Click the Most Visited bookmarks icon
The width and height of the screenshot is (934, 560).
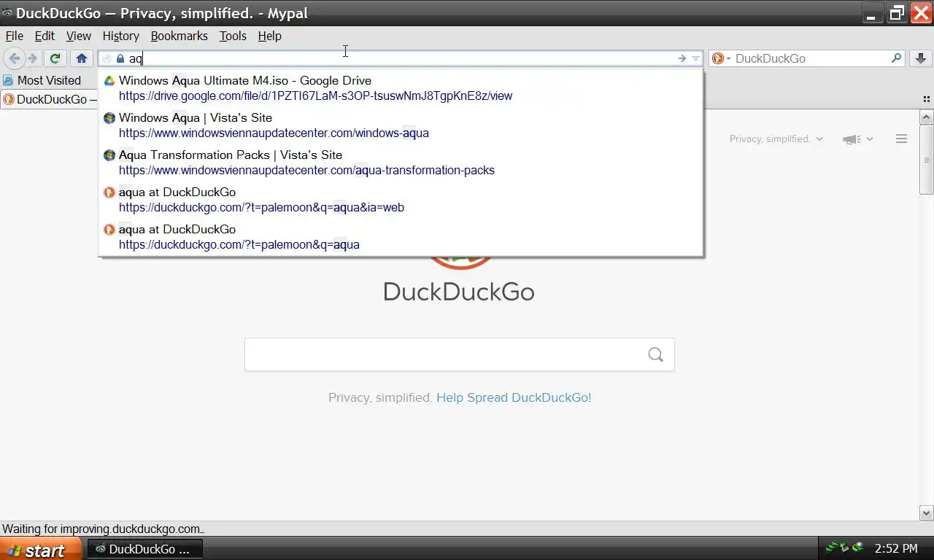8,80
